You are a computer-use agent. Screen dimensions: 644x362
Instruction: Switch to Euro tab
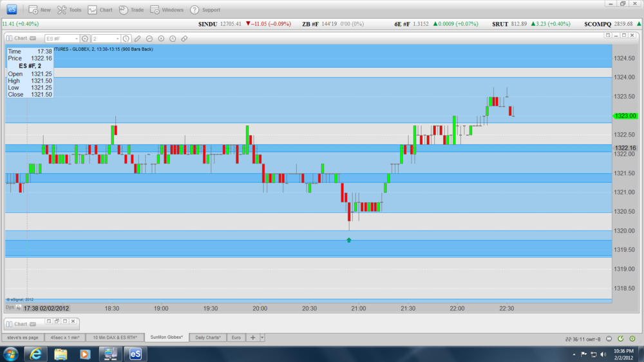coord(236,338)
